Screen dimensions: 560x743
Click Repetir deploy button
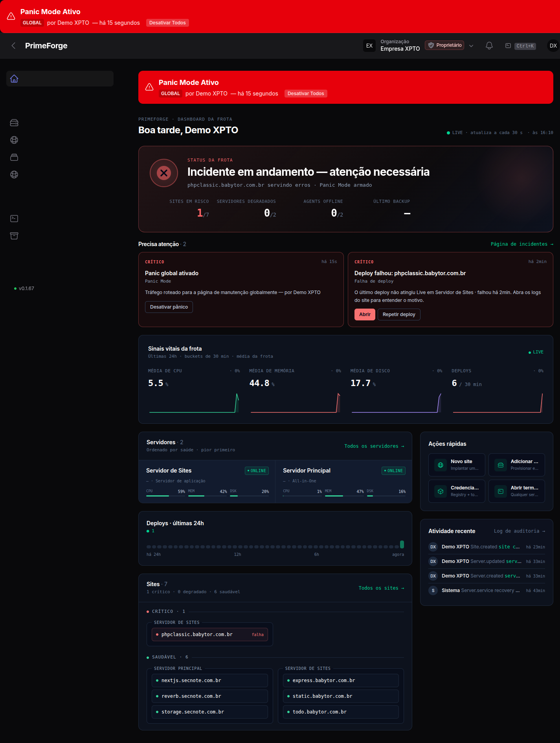pos(399,314)
